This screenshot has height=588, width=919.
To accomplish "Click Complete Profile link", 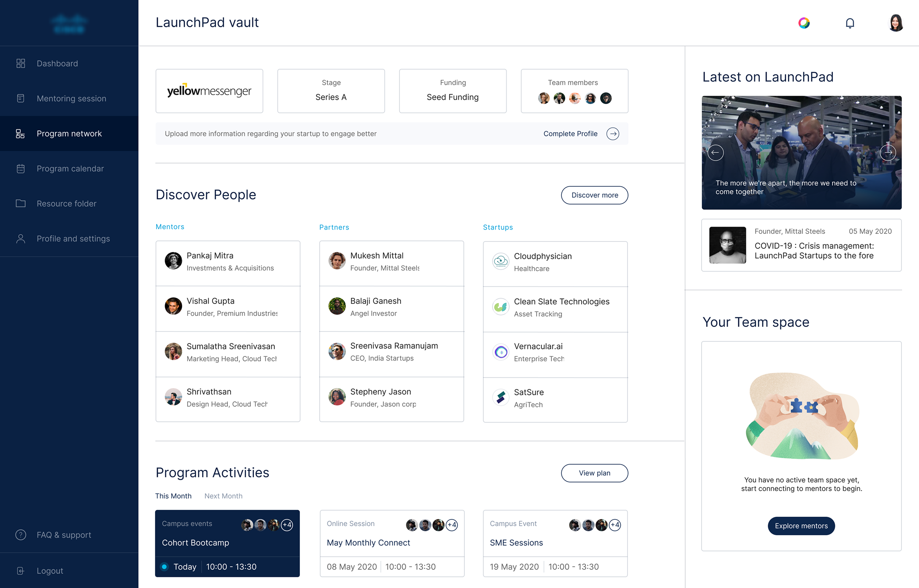I will coord(570,134).
